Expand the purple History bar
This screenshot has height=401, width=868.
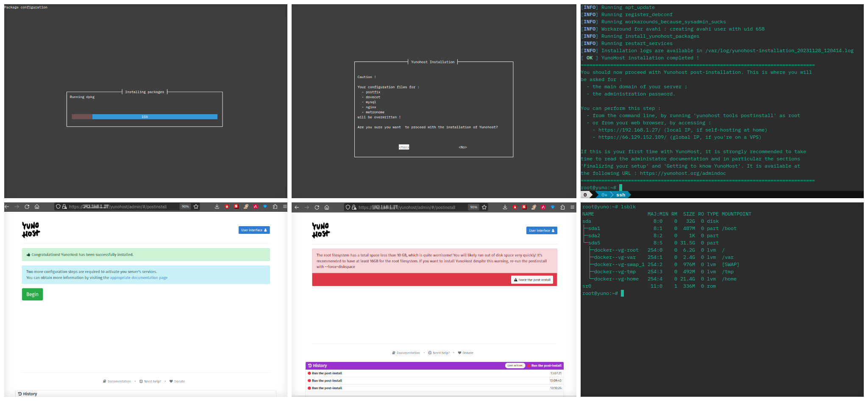[x=434, y=365]
